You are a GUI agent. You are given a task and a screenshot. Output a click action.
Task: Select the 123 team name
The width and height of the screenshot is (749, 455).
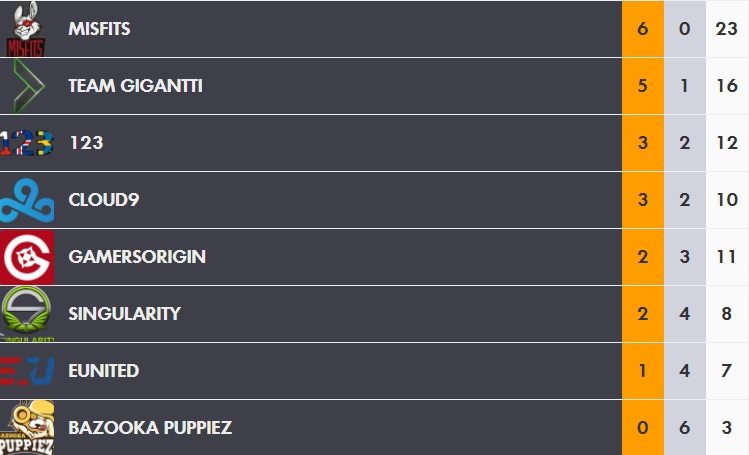point(86,143)
